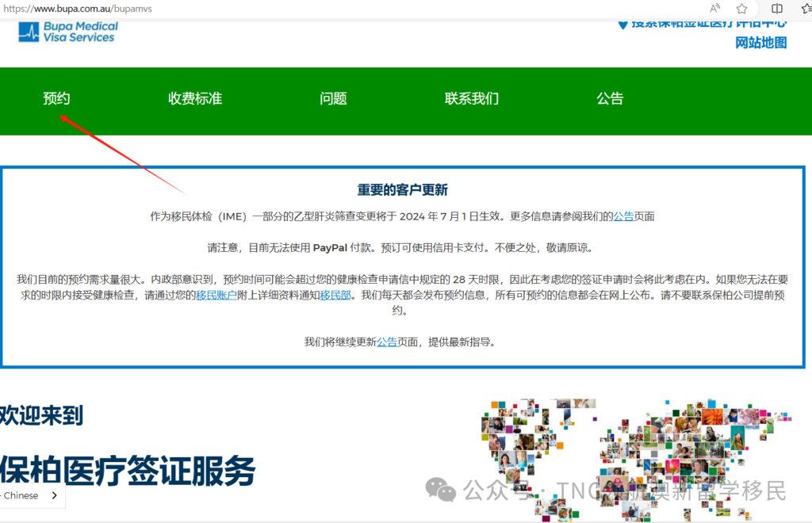Image resolution: width=812 pixels, height=523 pixels.
Task: Click the browser URL address field
Action: point(317,9)
